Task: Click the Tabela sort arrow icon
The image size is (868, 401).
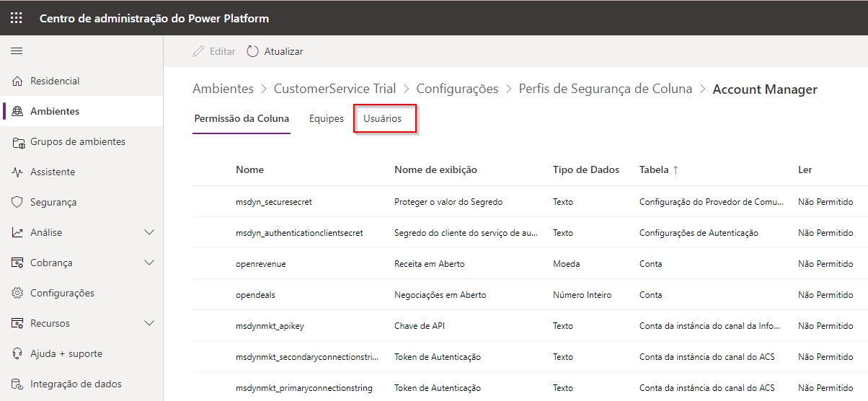Action: [676, 170]
